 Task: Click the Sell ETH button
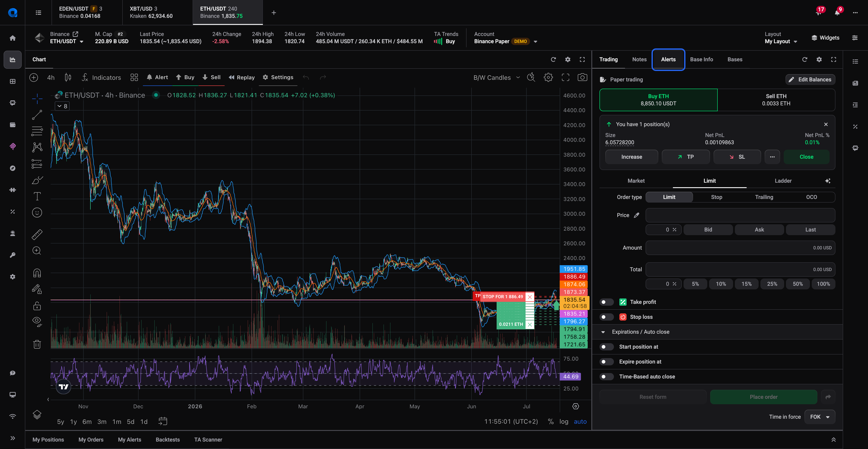point(776,100)
